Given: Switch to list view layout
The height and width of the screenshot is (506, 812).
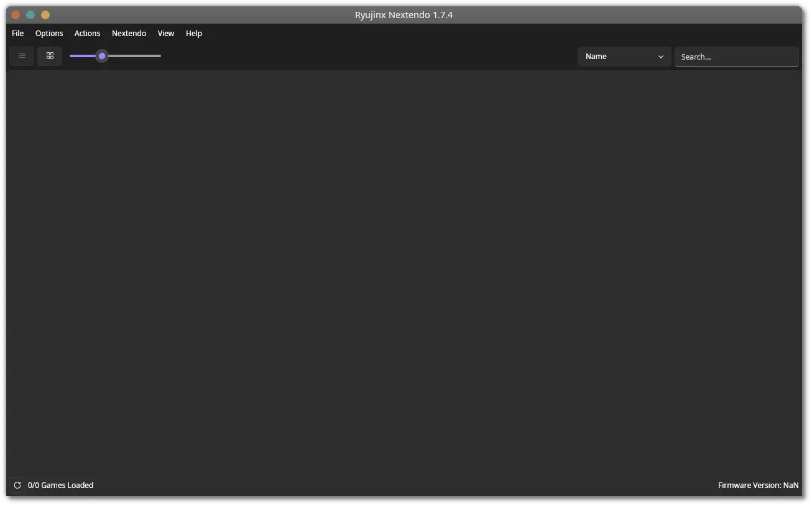Looking at the screenshot, I should (22, 56).
